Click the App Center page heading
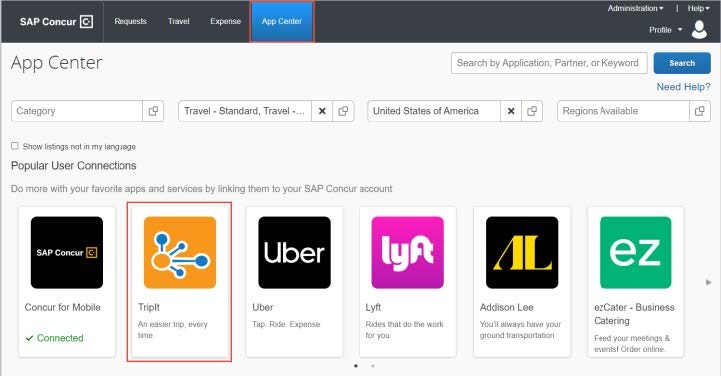 [x=57, y=63]
